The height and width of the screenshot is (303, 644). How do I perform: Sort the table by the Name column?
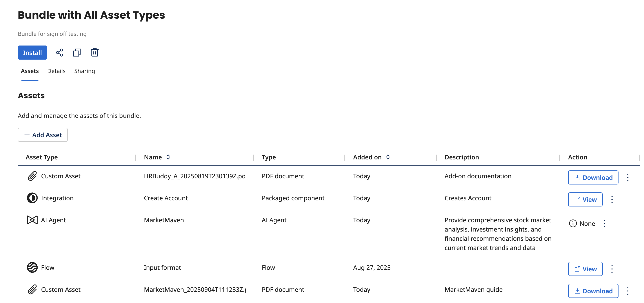[x=168, y=157]
